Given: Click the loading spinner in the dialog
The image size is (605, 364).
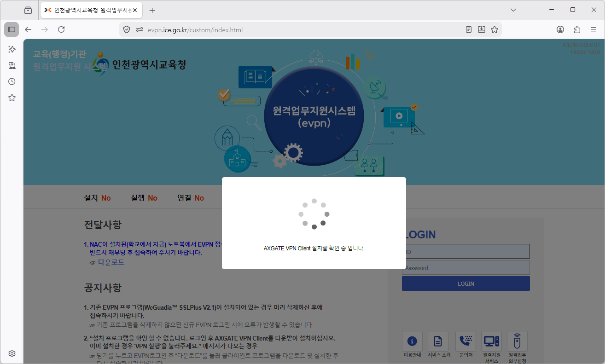Looking at the screenshot, I should tap(314, 214).
